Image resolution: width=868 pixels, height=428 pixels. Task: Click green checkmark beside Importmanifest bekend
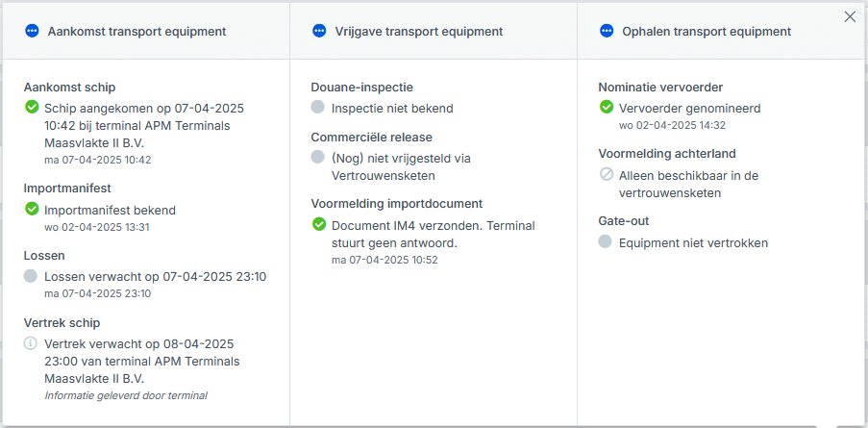32,209
